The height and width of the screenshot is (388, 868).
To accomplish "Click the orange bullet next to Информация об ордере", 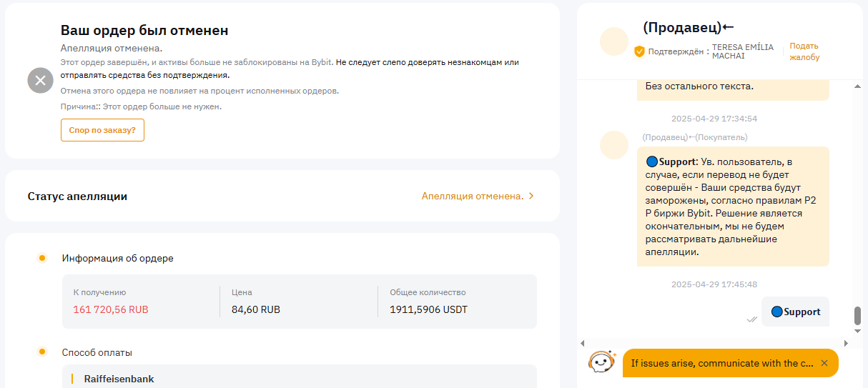I will [42, 258].
